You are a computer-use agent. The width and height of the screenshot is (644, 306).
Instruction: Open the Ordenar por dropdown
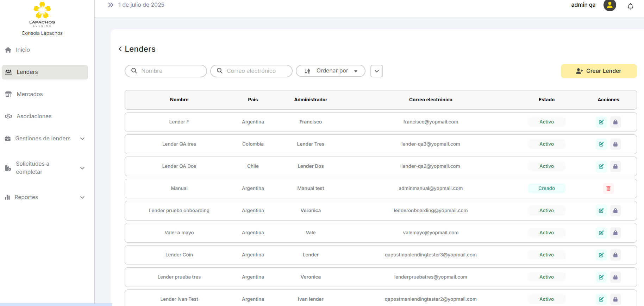click(x=330, y=71)
